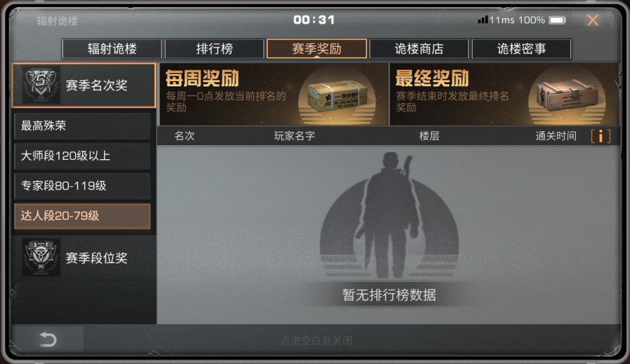Viewport: 630px width, 364px height.
Task: Select the 最高殊荣 category
Action: (82, 126)
